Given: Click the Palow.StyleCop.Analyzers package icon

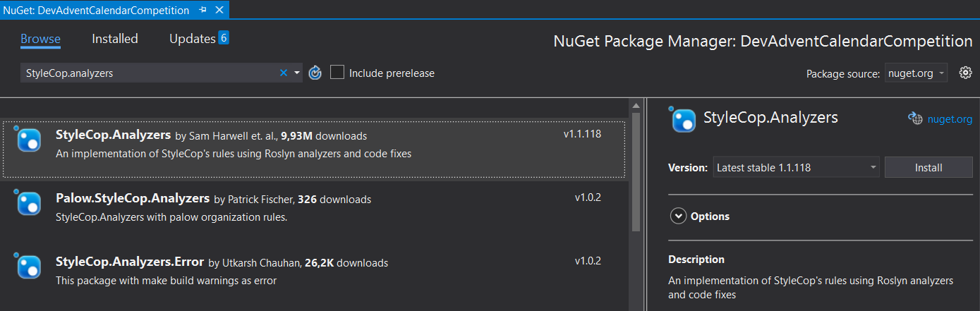Looking at the screenshot, I should pyautogui.click(x=30, y=204).
